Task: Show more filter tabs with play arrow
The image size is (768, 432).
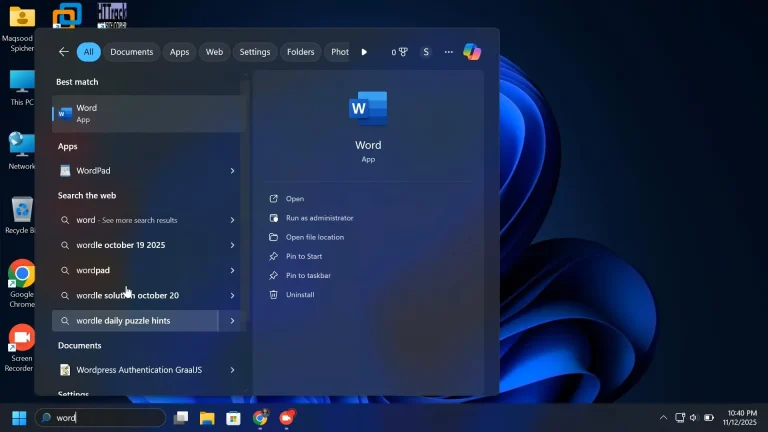Action: coord(364,52)
